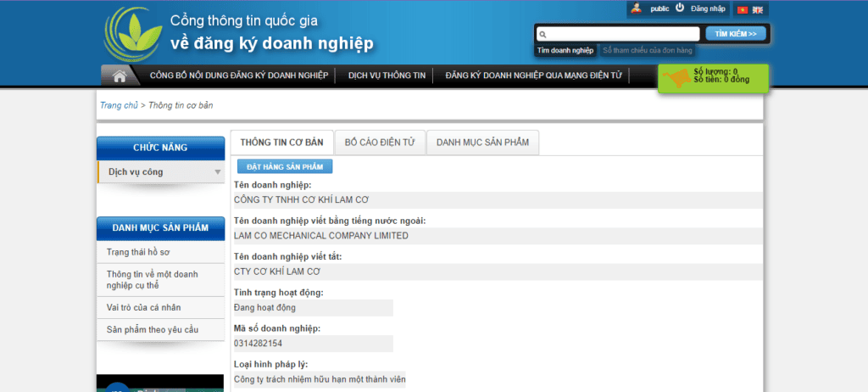Click the public user avatar icon
868x392 pixels.
(x=637, y=8)
